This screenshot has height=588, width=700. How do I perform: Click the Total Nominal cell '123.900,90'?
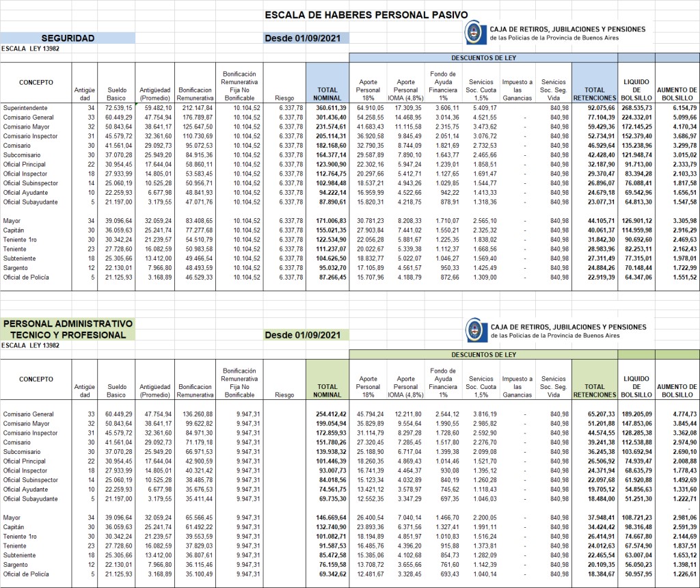pos(331,164)
